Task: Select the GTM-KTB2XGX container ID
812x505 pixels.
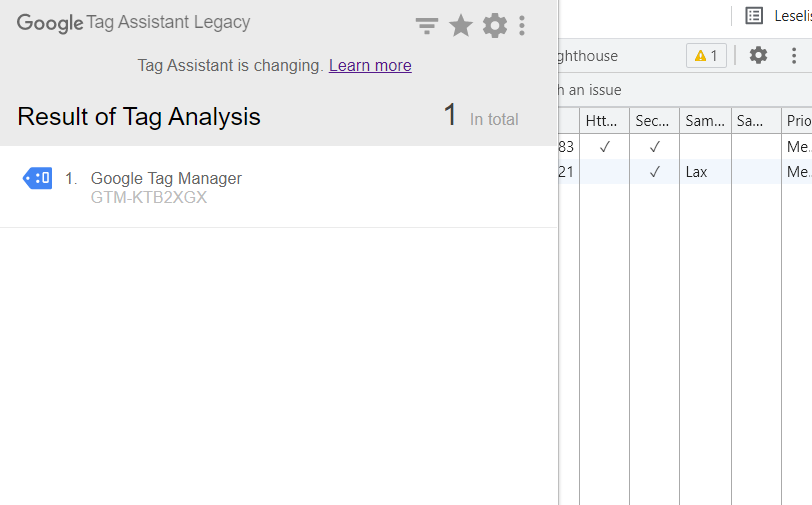Action: [x=149, y=197]
